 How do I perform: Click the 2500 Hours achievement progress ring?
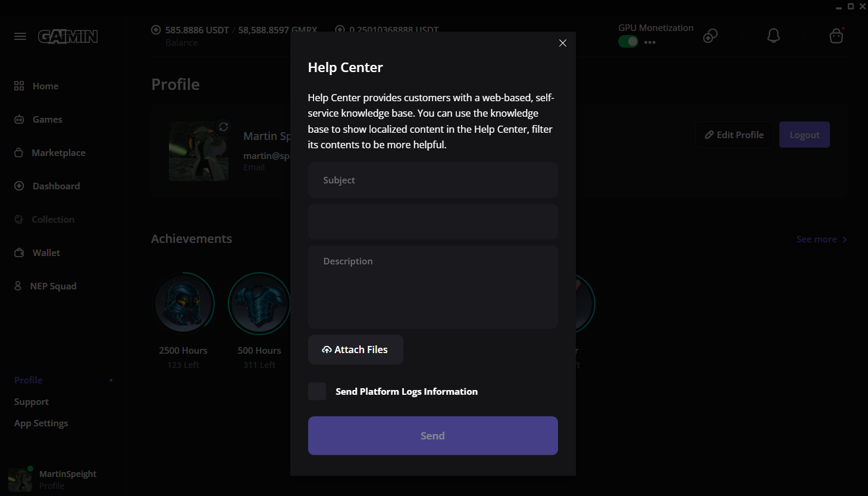coord(184,303)
